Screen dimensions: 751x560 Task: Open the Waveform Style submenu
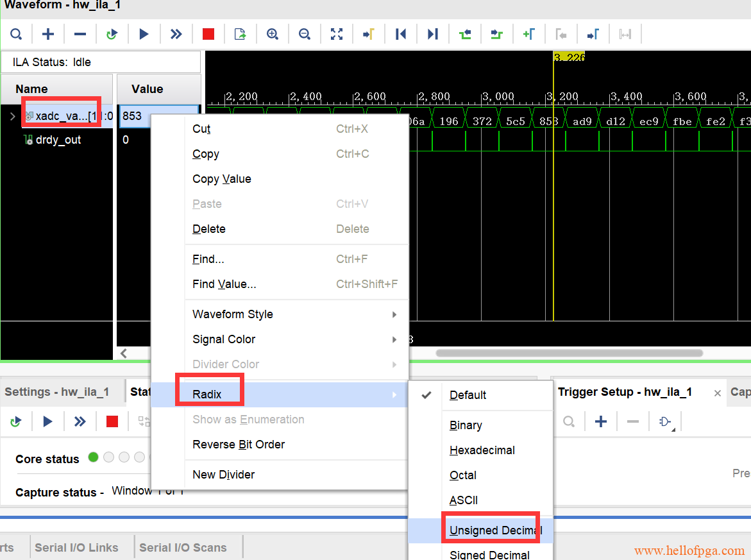pyautogui.click(x=232, y=314)
